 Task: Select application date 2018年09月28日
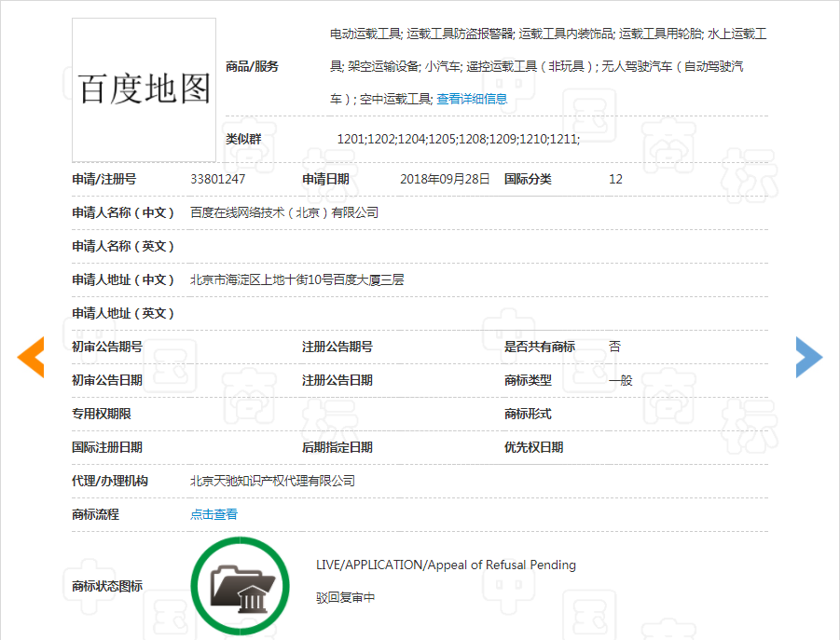445,179
